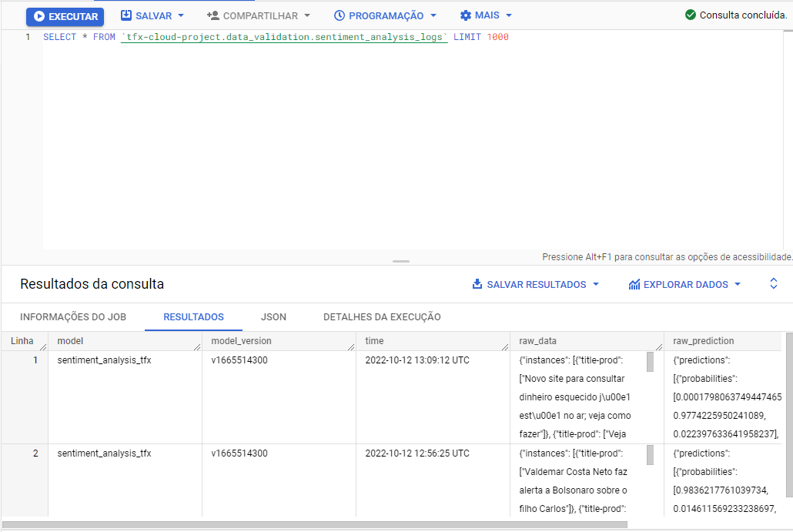Click the clock PROGRAMAÇÃO icon
Viewport: 793px width, 532px height.
click(340, 15)
